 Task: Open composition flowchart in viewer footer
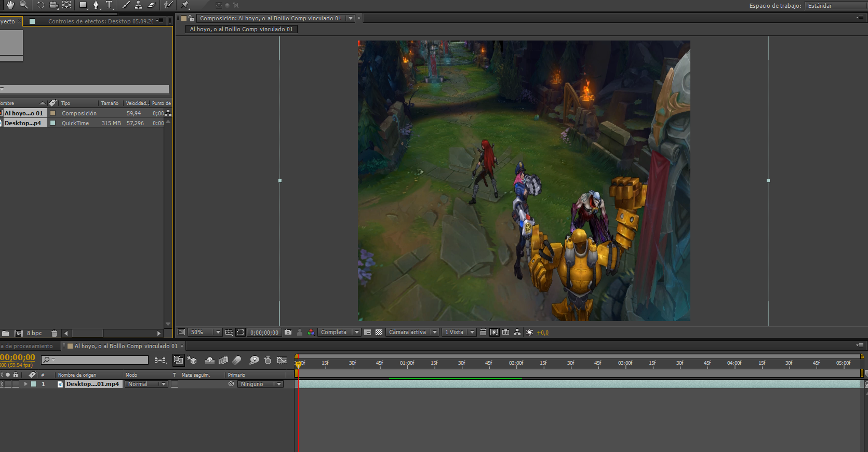(x=517, y=333)
